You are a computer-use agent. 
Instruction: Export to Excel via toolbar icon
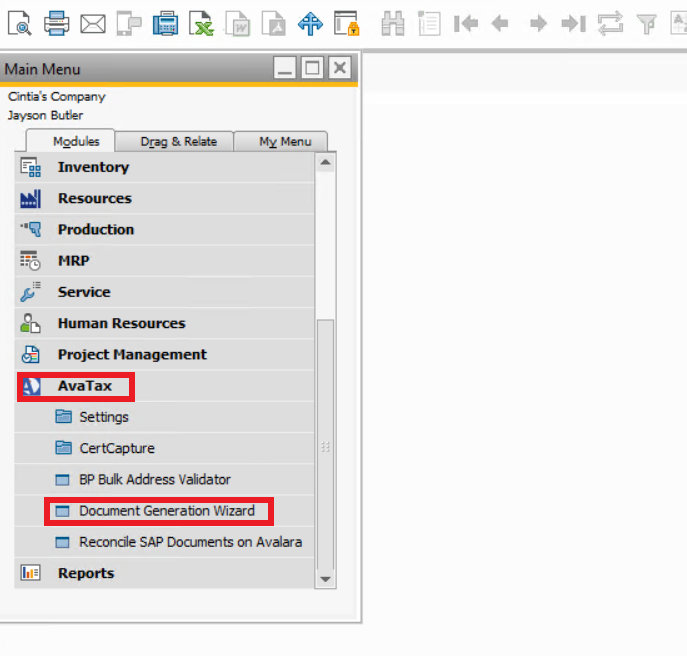click(201, 24)
